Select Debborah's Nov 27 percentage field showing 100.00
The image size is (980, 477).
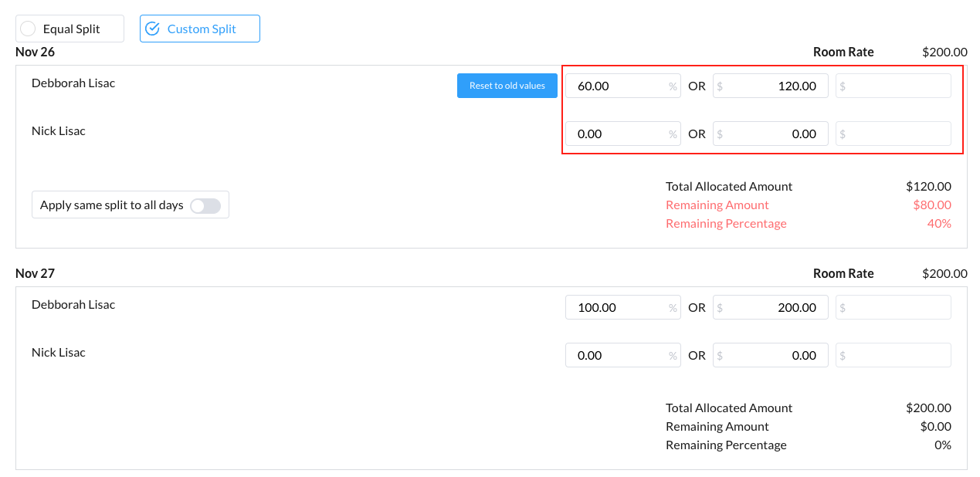[618, 307]
